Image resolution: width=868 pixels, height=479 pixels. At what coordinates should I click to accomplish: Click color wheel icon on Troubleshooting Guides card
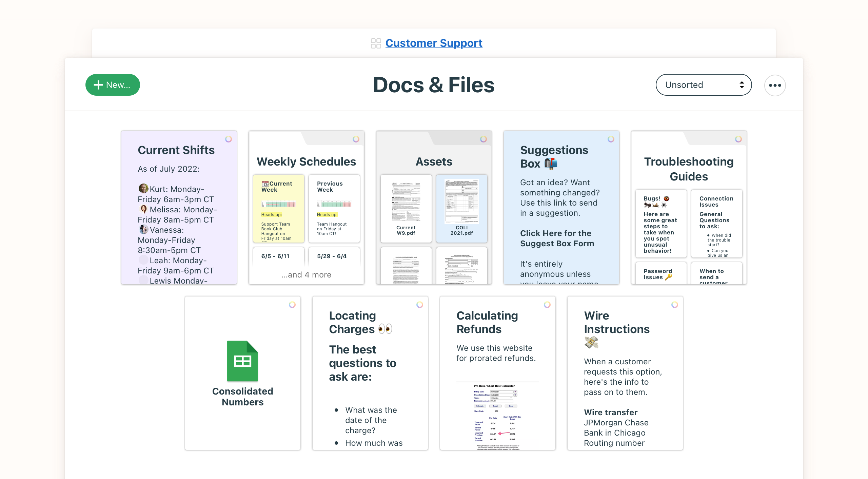[x=738, y=139]
